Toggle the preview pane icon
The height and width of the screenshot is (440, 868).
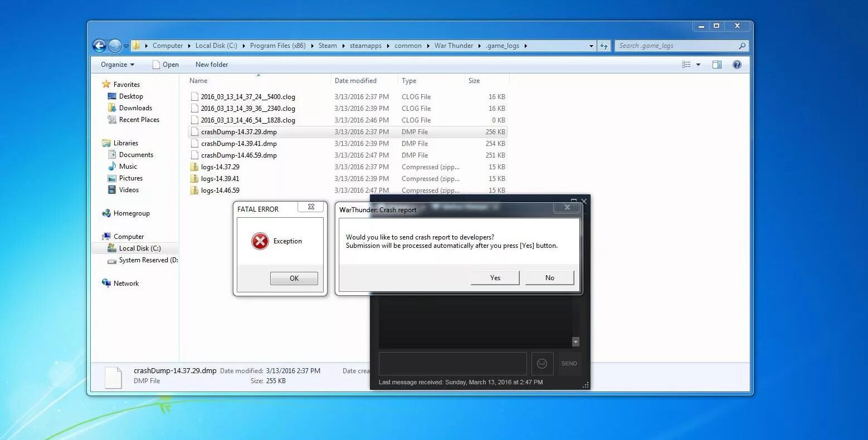coord(717,65)
